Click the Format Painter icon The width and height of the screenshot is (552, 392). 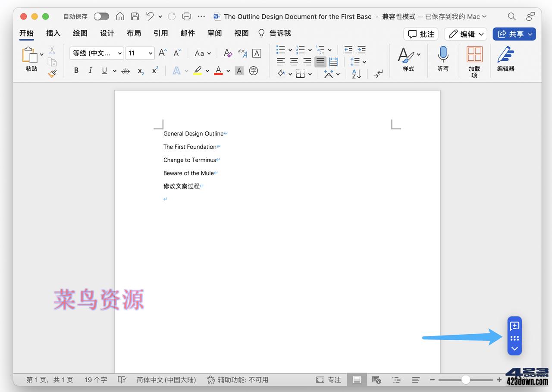click(52, 73)
